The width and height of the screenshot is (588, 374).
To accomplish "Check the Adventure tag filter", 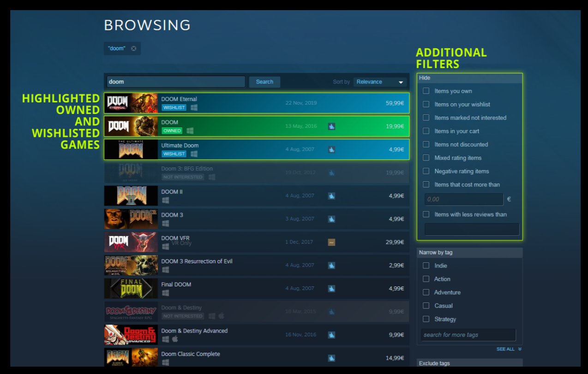I will tap(426, 292).
